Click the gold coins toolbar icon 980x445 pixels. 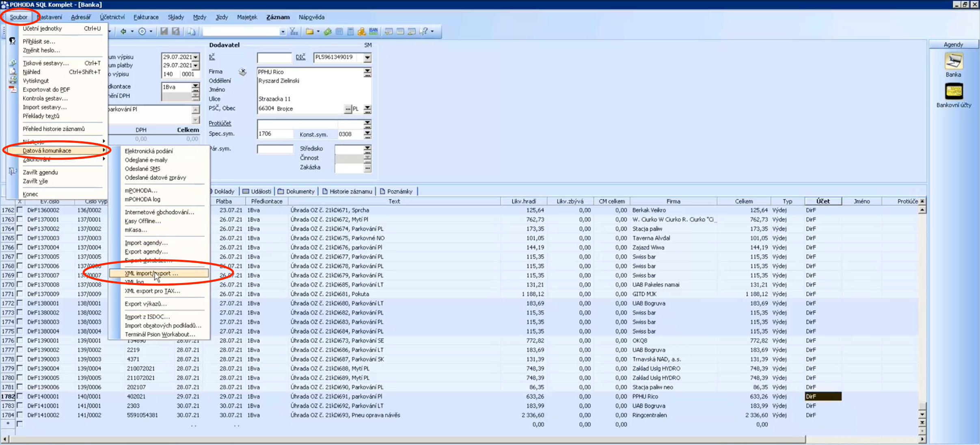tap(362, 31)
